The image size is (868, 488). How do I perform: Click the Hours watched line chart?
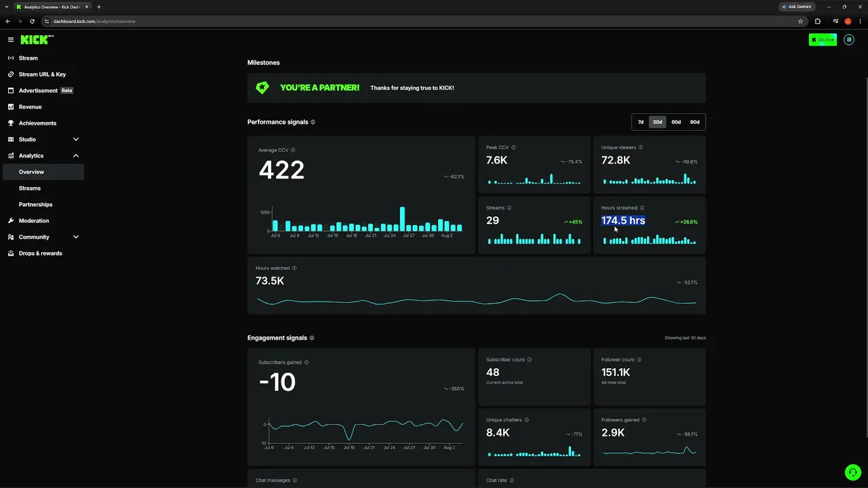(x=477, y=300)
